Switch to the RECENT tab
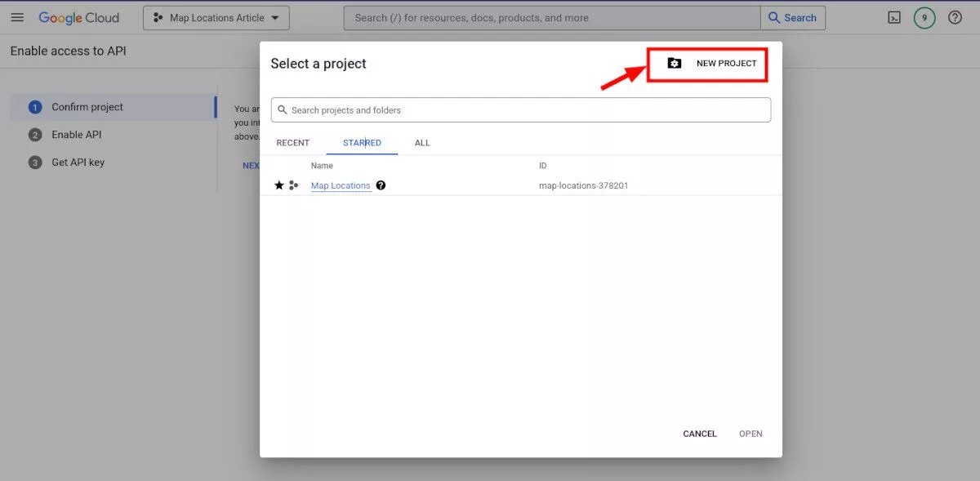This screenshot has height=481, width=980. 292,143
